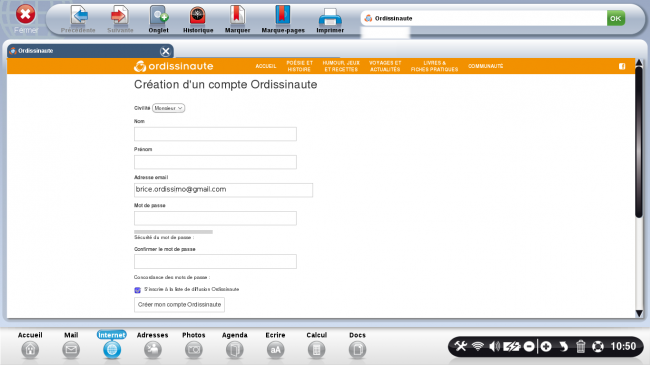Go to the Accueil menu item
This screenshot has width=650, height=365.
pos(266,66)
